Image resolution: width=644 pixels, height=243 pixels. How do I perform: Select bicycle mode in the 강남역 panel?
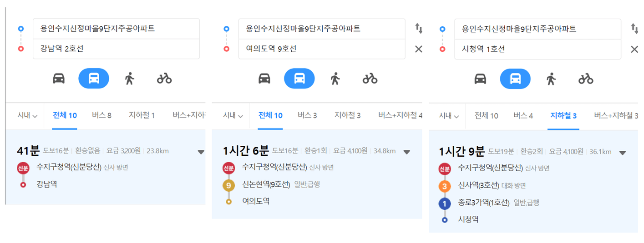[x=164, y=79]
